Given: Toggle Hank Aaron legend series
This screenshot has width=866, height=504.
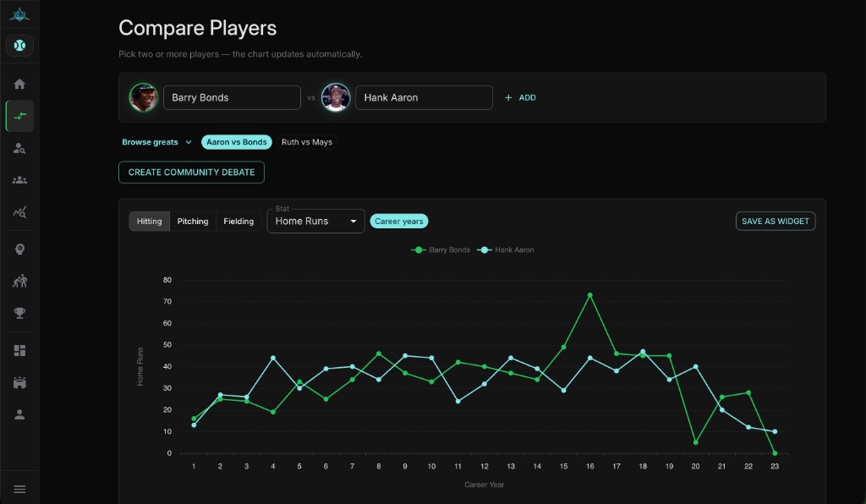Looking at the screenshot, I should [x=506, y=250].
